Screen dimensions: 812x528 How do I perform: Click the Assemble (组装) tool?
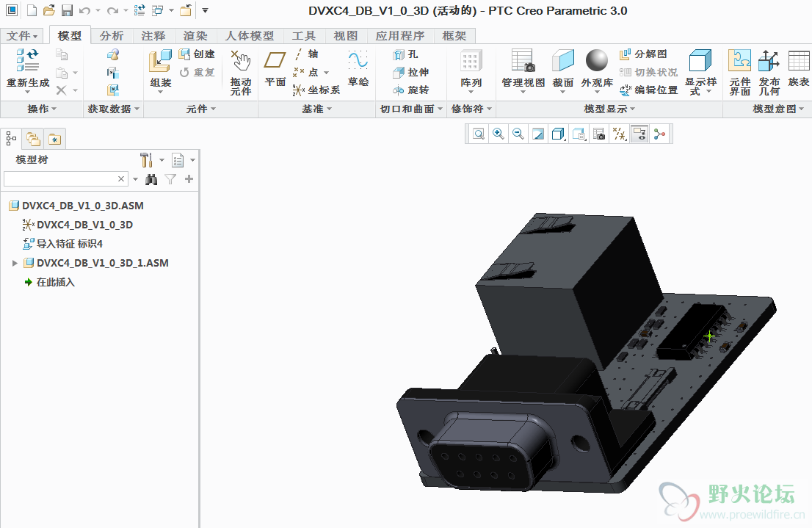(x=161, y=70)
